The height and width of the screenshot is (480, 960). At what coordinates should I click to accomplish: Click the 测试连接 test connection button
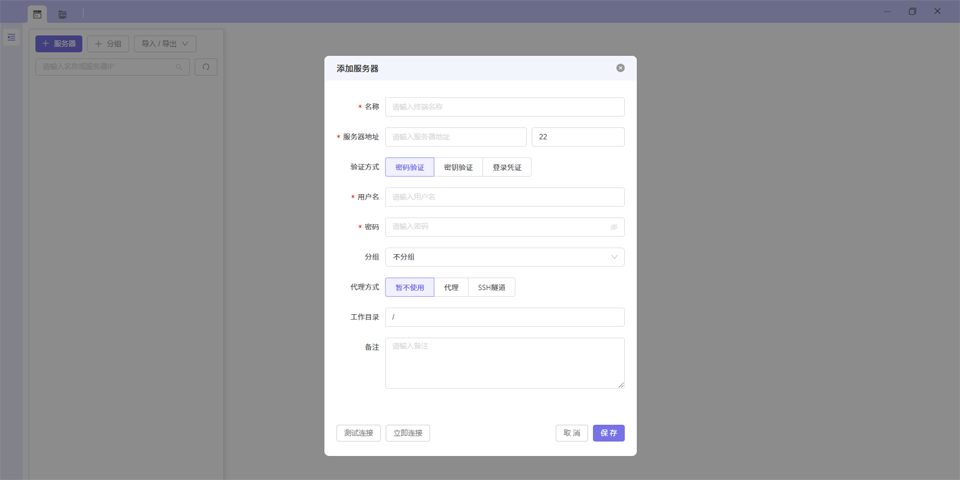pos(358,433)
